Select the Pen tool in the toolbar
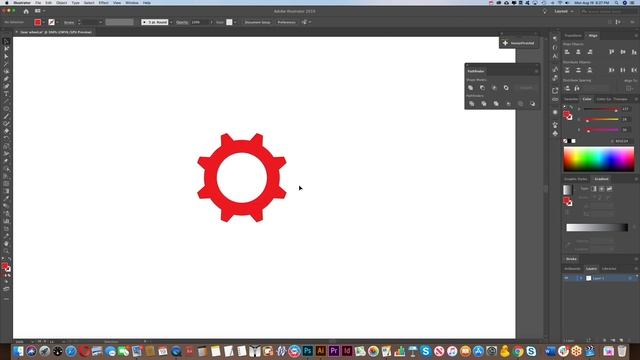 click(6, 79)
